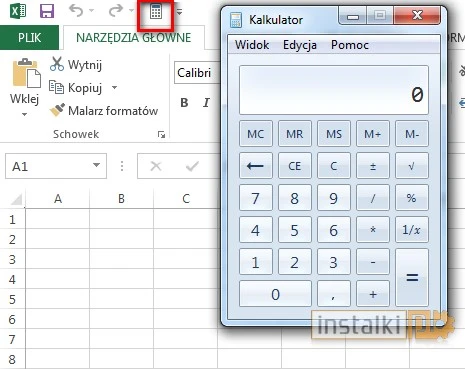This screenshot has height=369, width=465.
Task: Toggle italic formatting I
Action: click(206, 103)
